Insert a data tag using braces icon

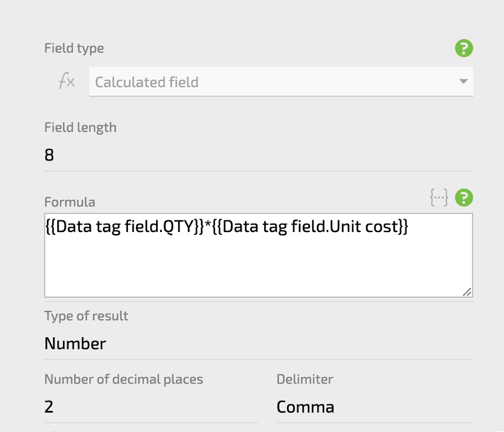pyautogui.click(x=439, y=197)
